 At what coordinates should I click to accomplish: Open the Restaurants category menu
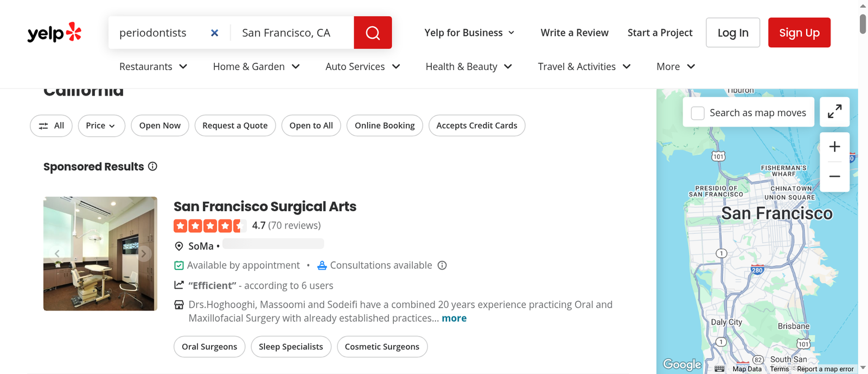154,66
